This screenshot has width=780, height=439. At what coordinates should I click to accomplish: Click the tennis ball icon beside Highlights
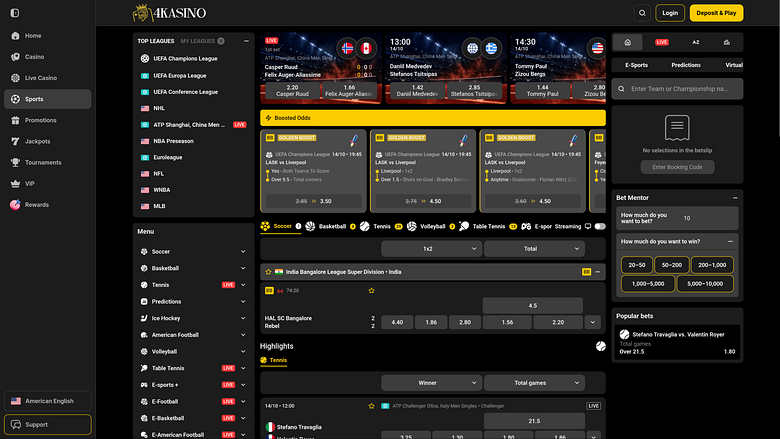point(600,346)
